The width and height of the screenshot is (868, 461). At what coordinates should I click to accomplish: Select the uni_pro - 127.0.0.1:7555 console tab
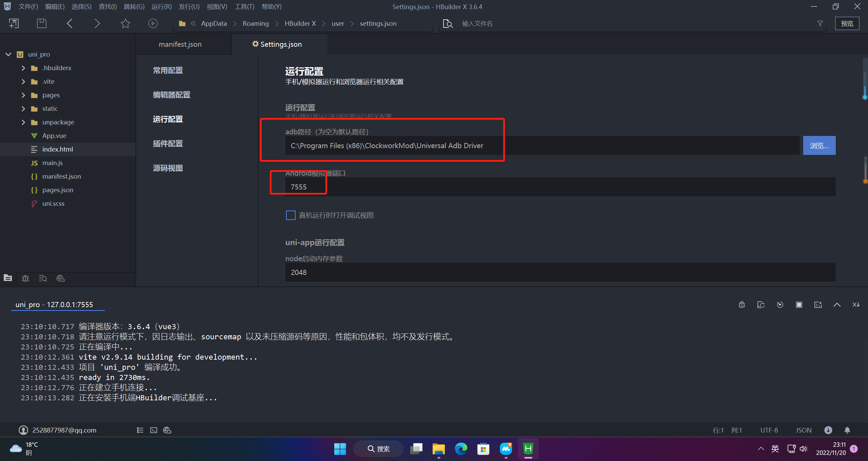[54, 304]
